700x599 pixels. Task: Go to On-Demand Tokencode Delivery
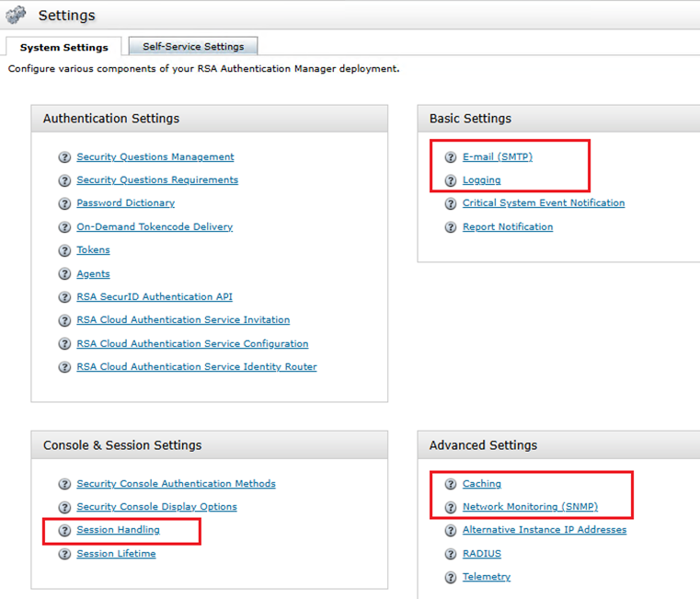155,227
